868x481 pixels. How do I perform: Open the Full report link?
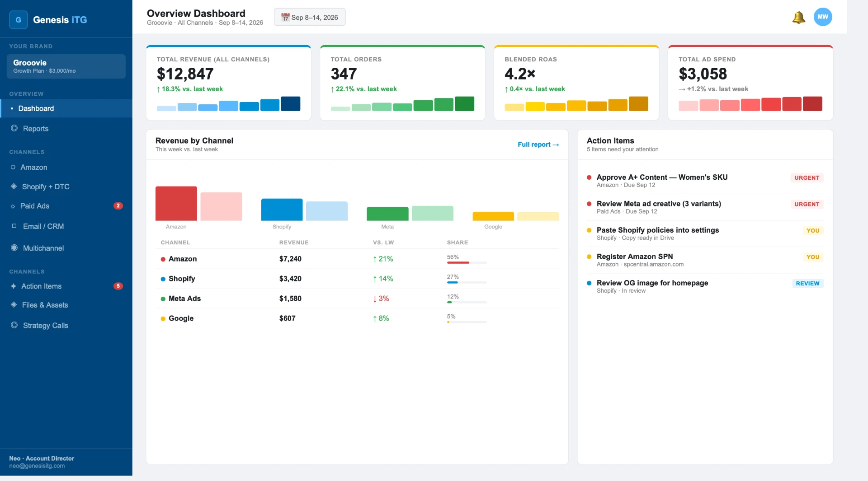[x=538, y=145]
